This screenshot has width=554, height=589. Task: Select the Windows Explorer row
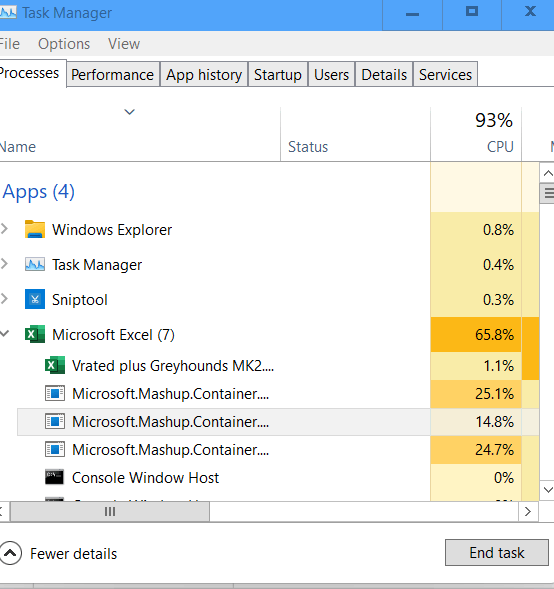(269, 230)
